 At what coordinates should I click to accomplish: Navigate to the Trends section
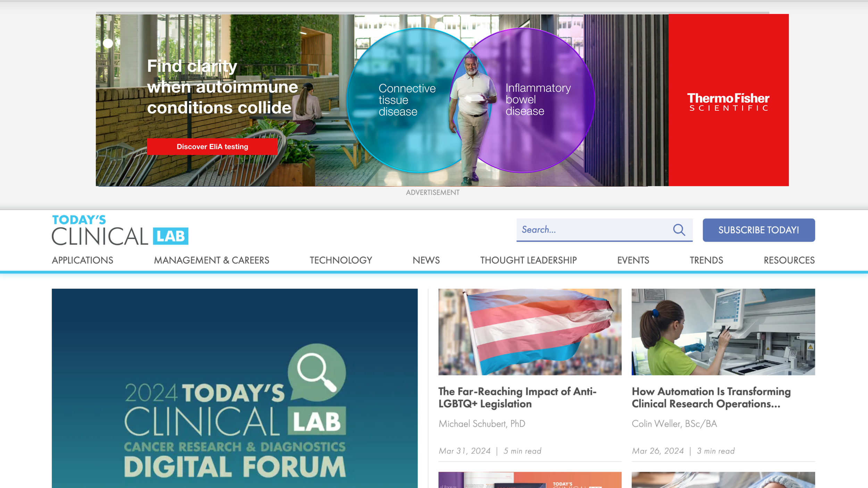(706, 260)
